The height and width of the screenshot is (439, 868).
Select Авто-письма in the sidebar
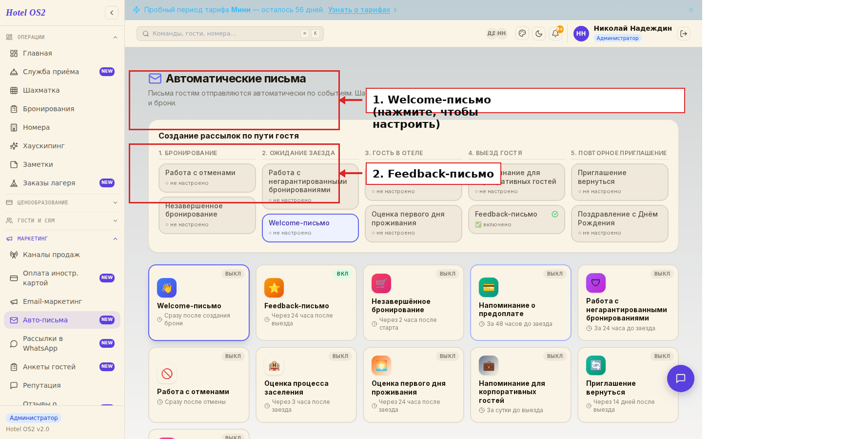click(x=62, y=320)
